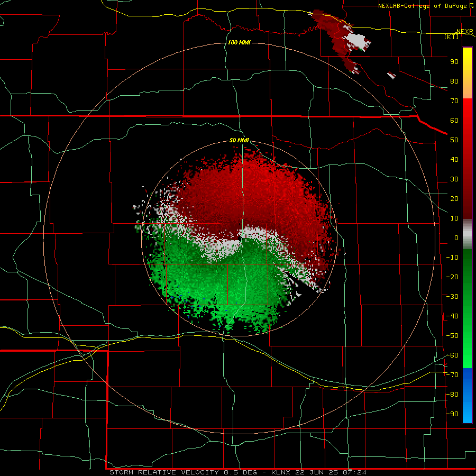Screen dimensions: 476x476
Task: Click the -20 value on velocity scale
Action: [452, 277]
